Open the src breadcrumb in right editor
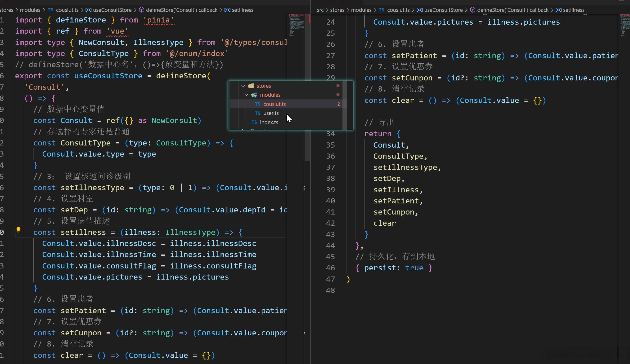The image size is (630, 364). point(320,10)
